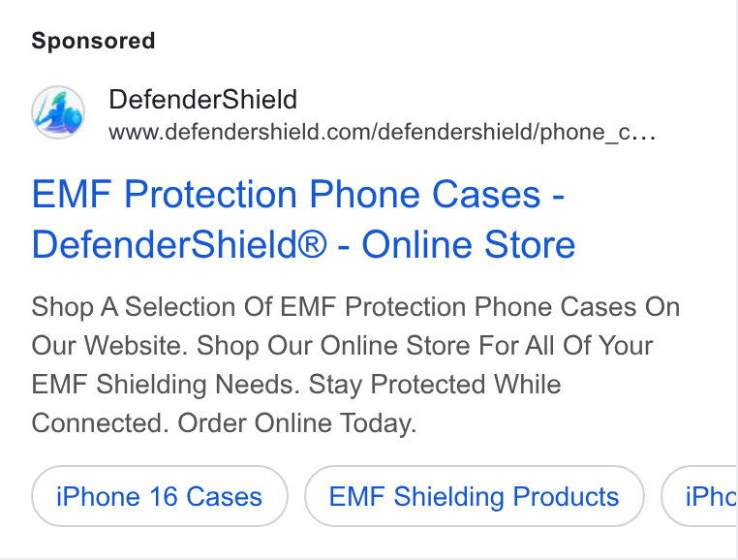The image size is (738, 560).
Task: Click 'Our Website' text in the ad description
Action: click(x=109, y=346)
